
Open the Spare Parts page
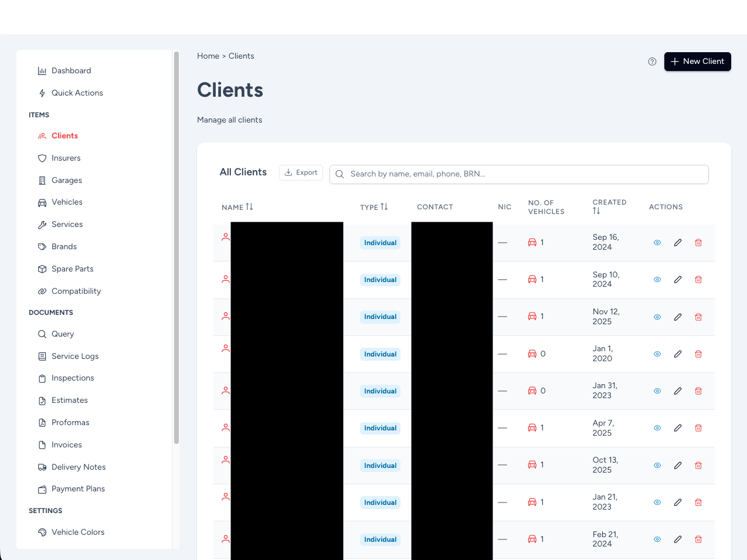72,269
